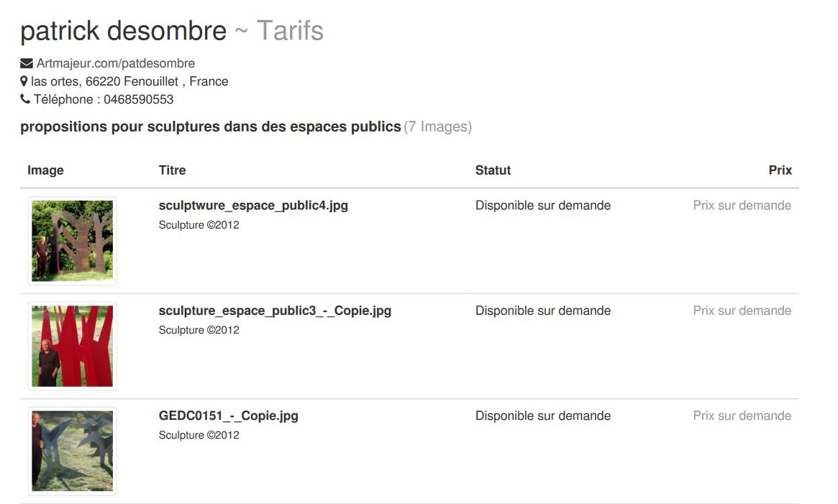
Task: Open the blue bird sculpture thumbnail
Action: tap(72, 451)
